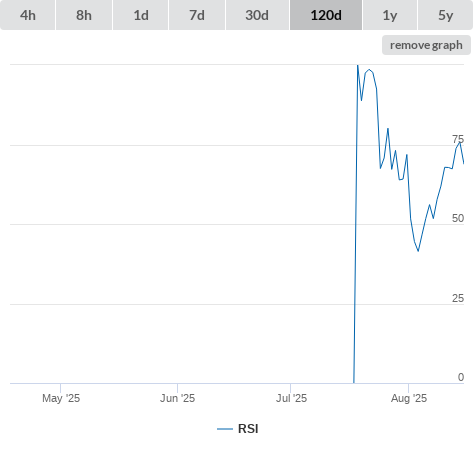Image resolution: width=474 pixels, height=455 pixels.
Task: Select the 30d range tab
Action: (x=257, y=15)
